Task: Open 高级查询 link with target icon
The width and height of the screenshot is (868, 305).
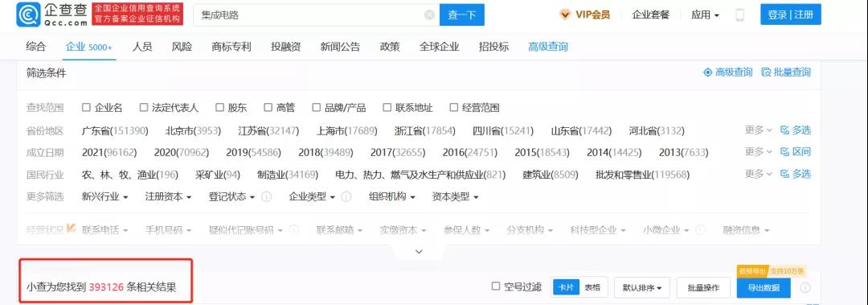Action: pyautogui.click(x=727, y=72)
